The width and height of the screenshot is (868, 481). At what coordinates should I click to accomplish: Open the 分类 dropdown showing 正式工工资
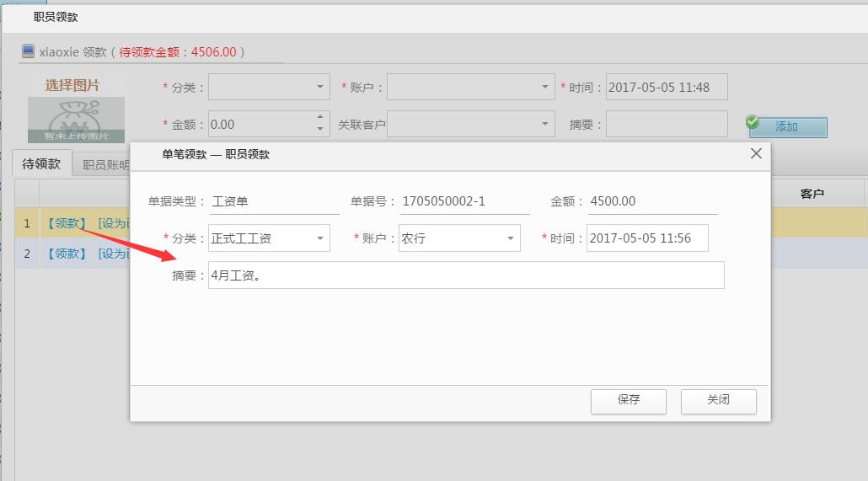pyautogui.click(x=320, y=239)
